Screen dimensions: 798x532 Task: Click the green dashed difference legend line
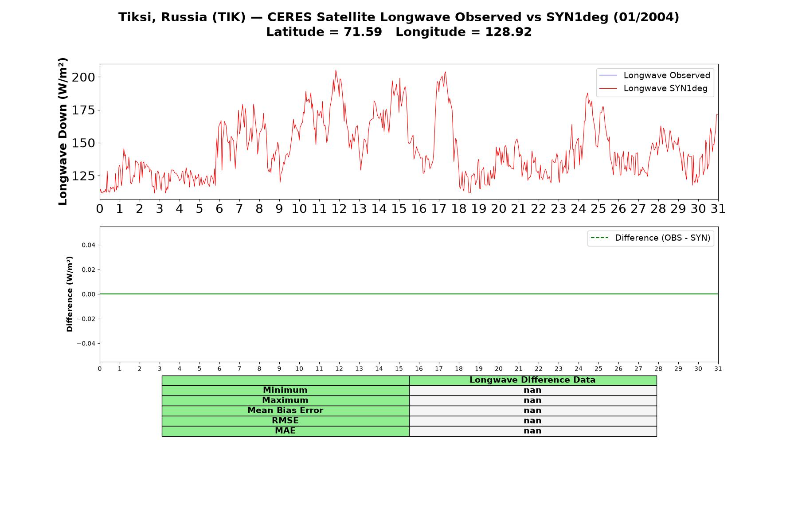[x=600, y=238]
